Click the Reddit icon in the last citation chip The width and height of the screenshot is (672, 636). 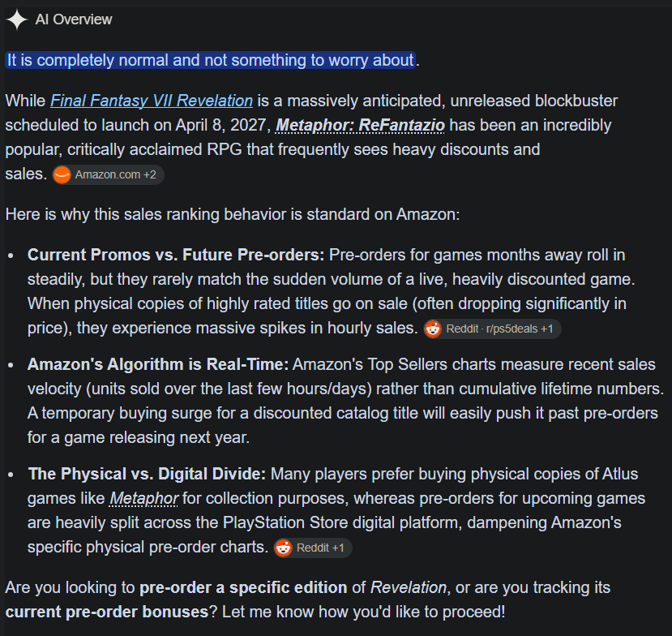click(x=283, y=548)
